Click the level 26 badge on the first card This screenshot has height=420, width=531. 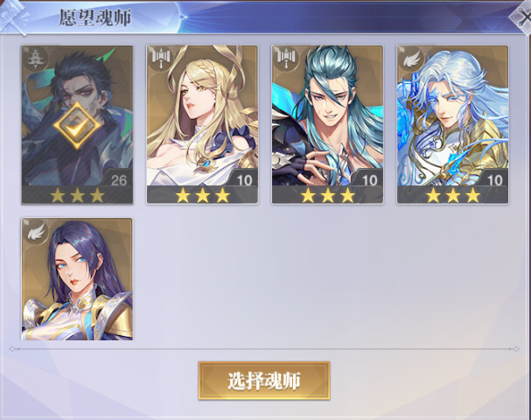(119, 180)
